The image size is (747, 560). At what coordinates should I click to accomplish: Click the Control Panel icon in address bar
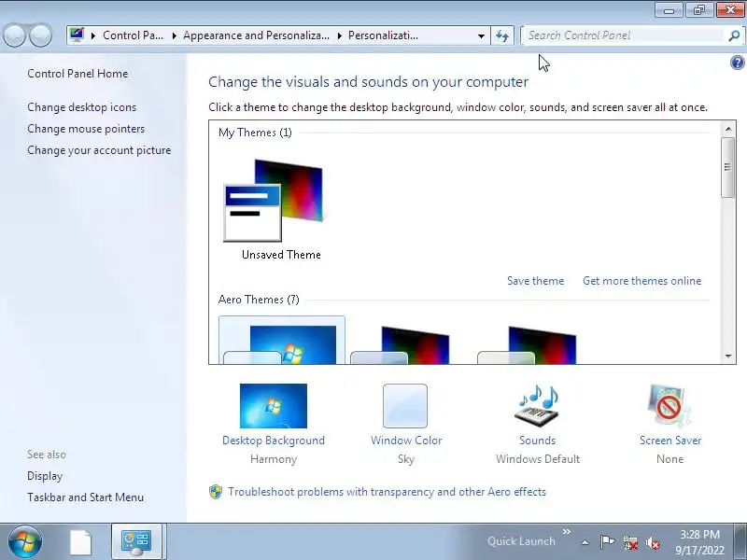[77, 35]
